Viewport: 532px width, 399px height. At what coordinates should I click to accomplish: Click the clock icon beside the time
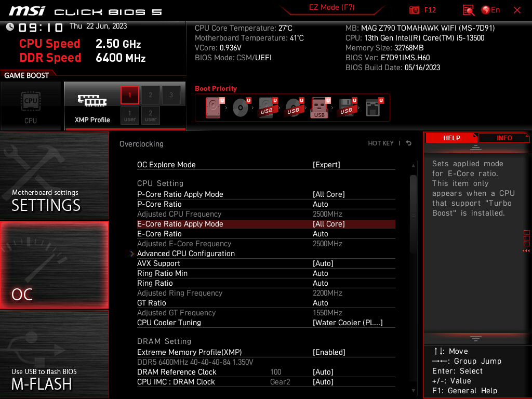(10, 27)
